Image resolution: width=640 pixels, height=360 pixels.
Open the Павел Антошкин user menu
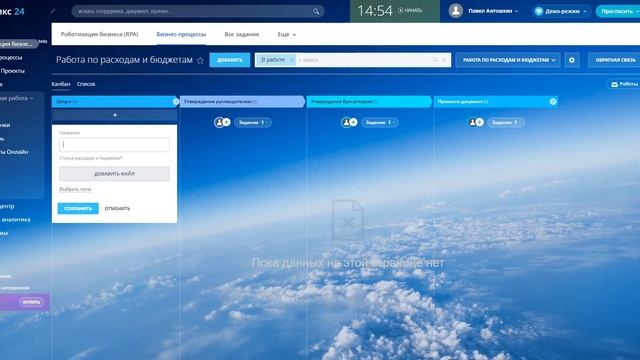(493, 11)
